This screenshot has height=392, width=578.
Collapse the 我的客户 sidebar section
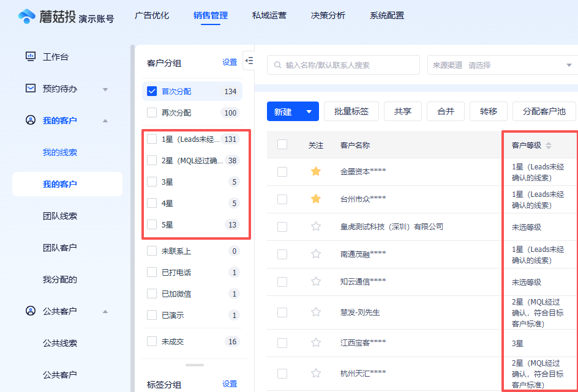tap(105, 120)
